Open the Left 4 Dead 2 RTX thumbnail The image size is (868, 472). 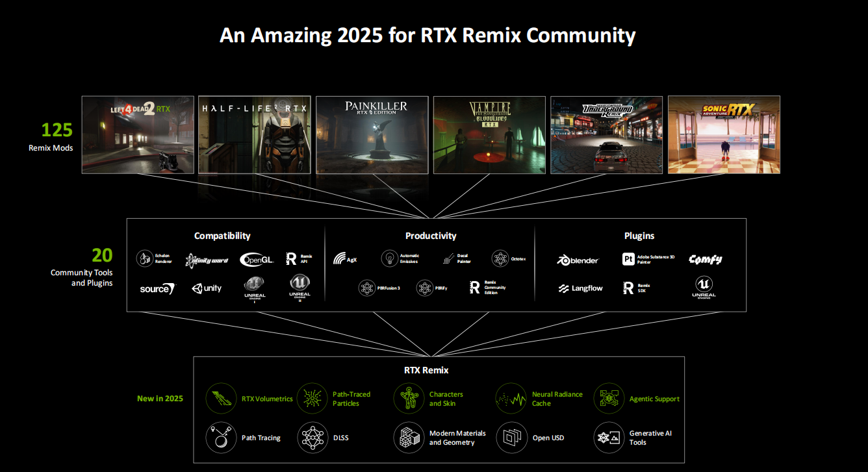point(138,135)
